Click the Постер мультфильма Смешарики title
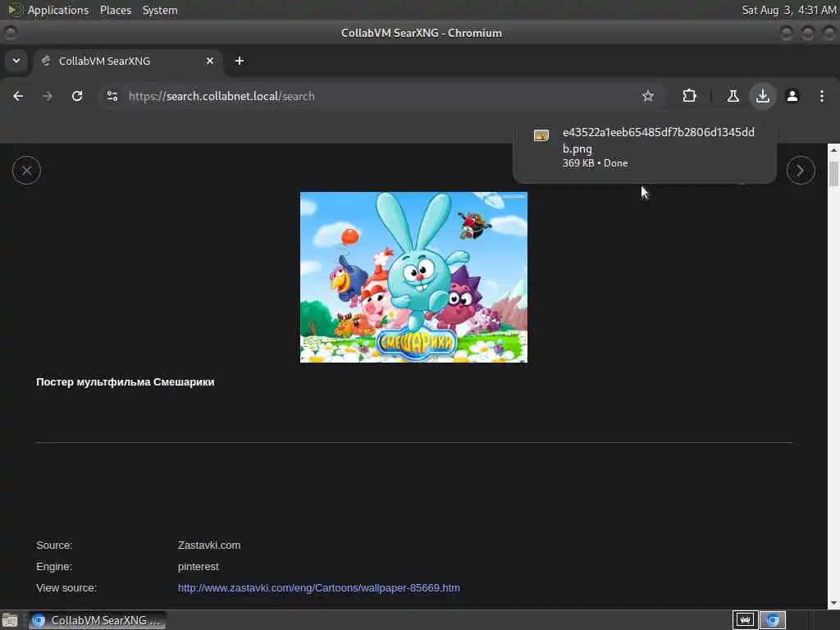Viewport: 840px width, 630px height. click(126, 382)
